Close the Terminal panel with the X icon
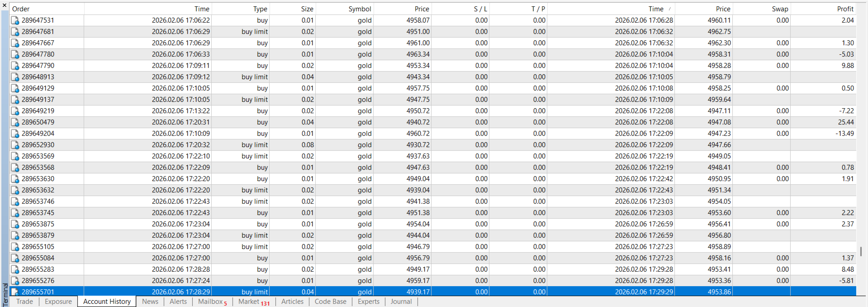 point(5,5)
